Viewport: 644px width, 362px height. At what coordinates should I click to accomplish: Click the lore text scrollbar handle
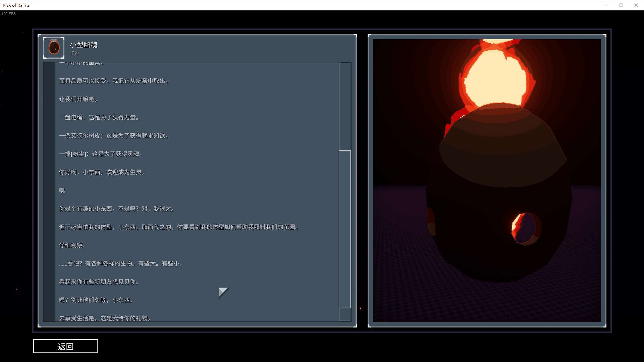(x=344, y=229)
